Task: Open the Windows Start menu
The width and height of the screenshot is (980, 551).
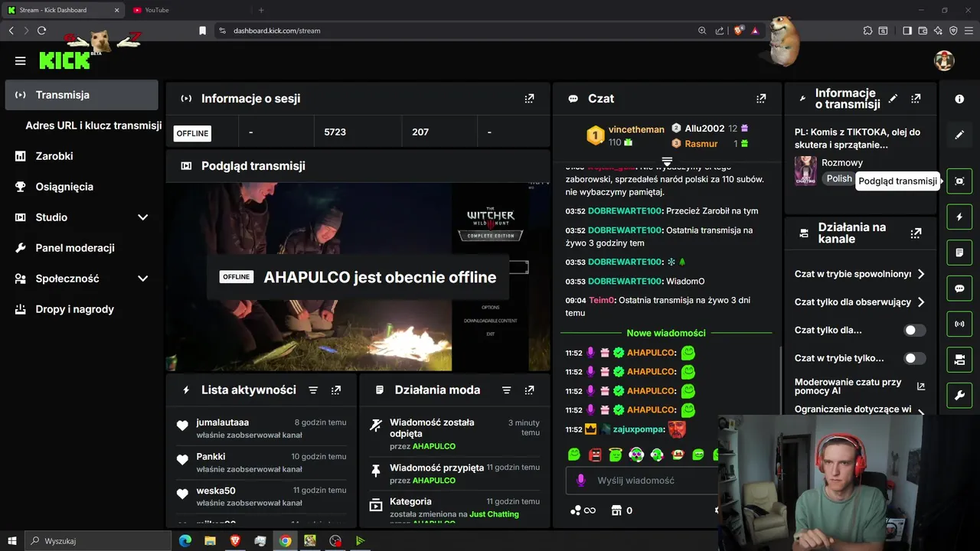Action: (11, 541)
